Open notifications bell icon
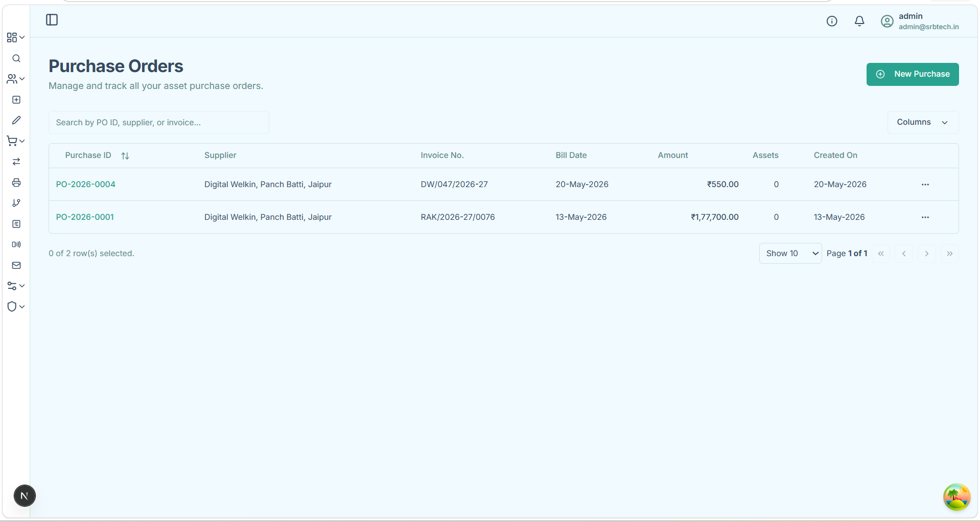The height and width of the screenshot is (522, 980). (x=859, y=21)
